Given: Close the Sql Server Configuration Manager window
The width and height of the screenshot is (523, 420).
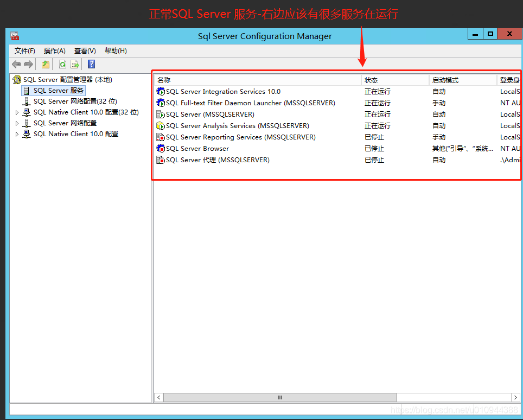Looking at the screenshot, I should click(509, 34).
